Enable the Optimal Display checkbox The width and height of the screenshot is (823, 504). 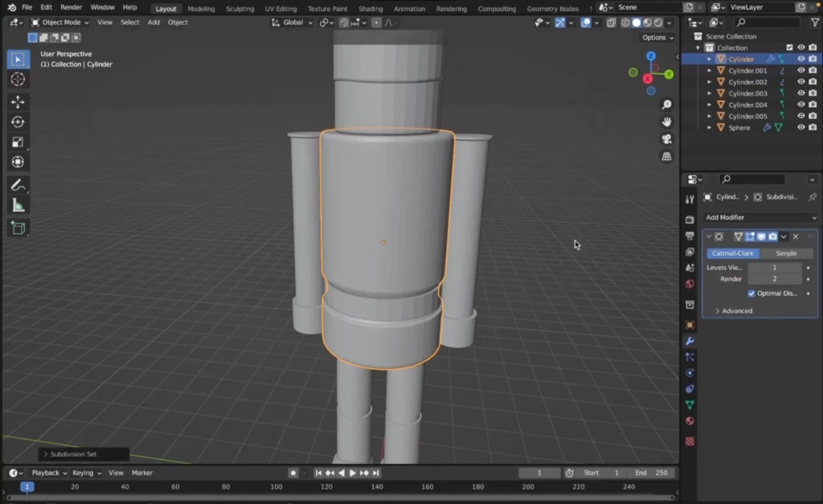[x=751, y=293]
